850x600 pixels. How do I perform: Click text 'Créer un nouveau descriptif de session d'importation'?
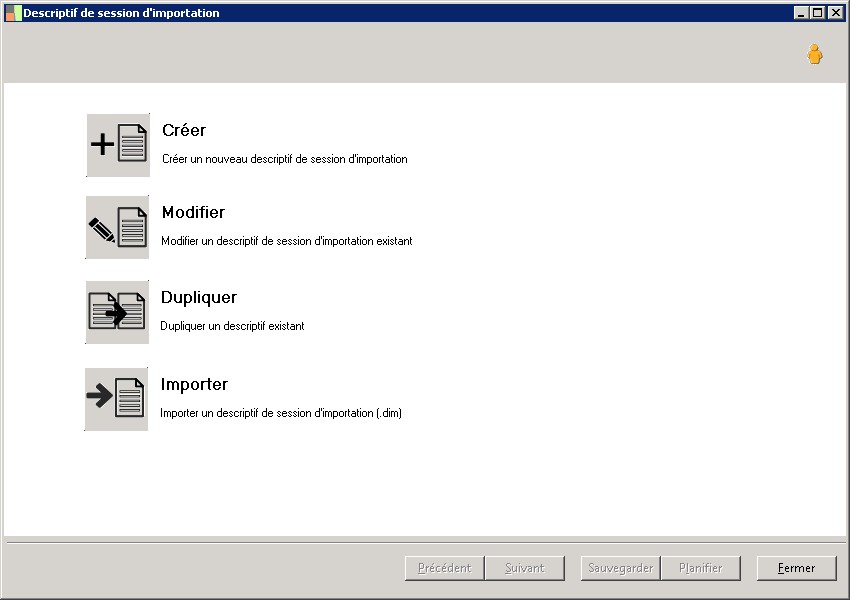(285, 159)
